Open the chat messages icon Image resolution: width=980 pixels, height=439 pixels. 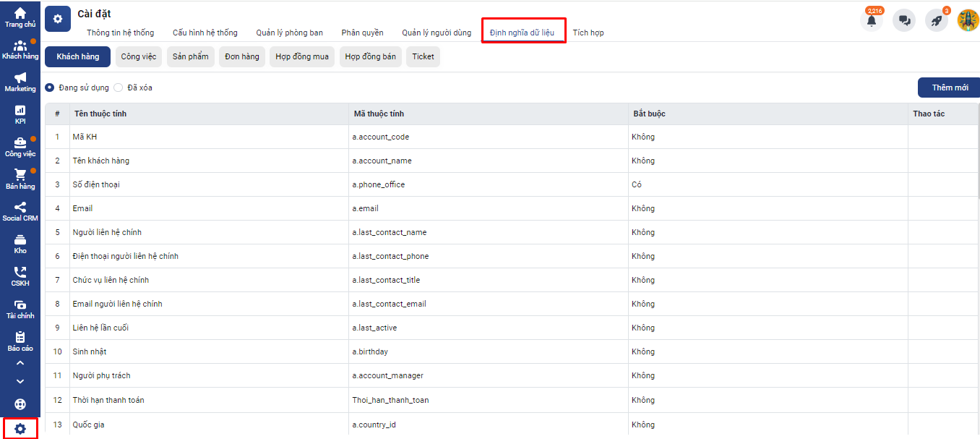click(x=904, y=20)
